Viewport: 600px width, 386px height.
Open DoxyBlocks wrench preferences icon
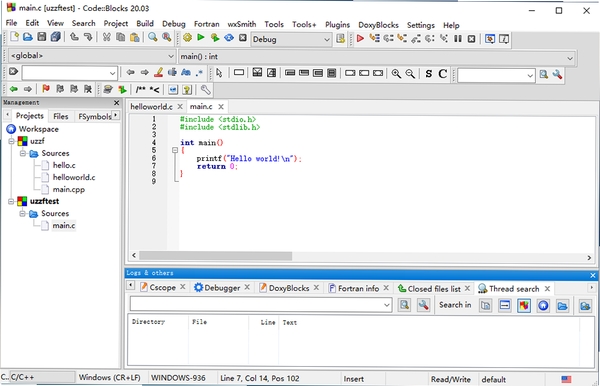tap(205, 90)
